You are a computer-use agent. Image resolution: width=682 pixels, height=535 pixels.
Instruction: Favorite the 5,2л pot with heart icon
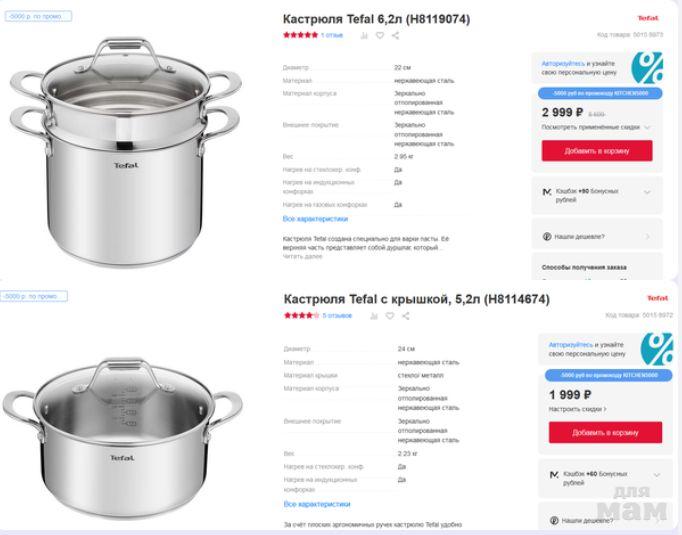pyautogui.click(x=391, y=316)
